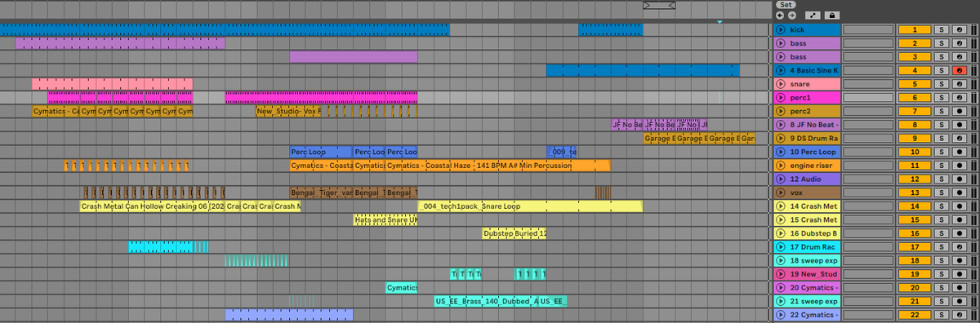Image resolution: width=980 pixels, height=323 pixels.
Task: Arm the kick track for recording
Action: tap(959, 29)
